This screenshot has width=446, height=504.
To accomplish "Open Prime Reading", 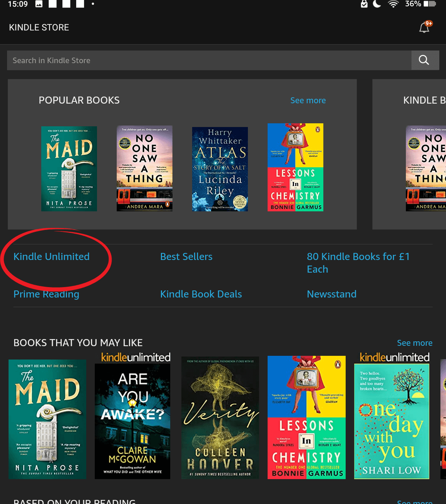I will 46,294.
